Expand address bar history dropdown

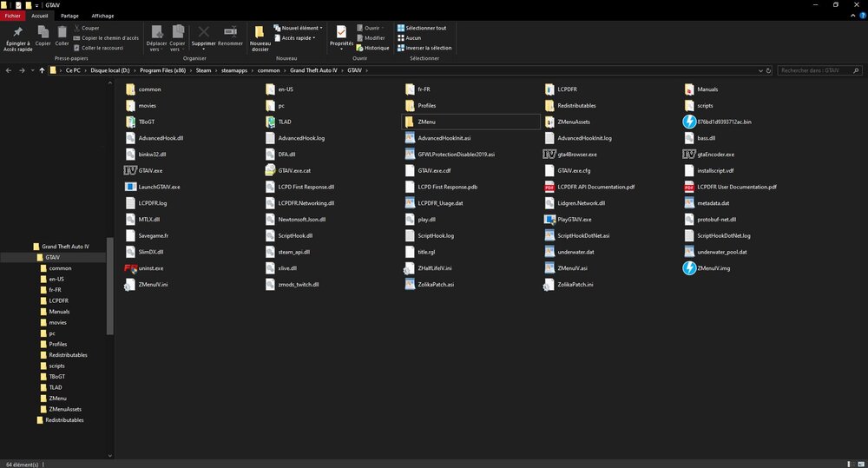(760, 70)
